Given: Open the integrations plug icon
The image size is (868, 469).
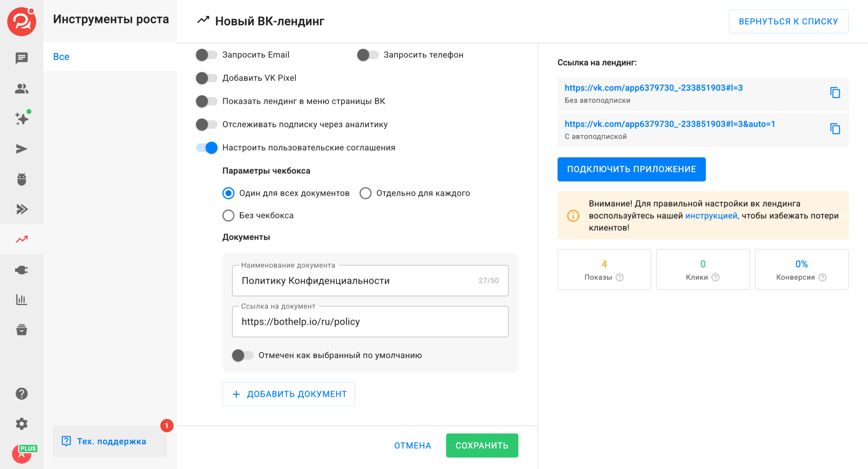Looking at the screenshot, I should click(21, 270).
